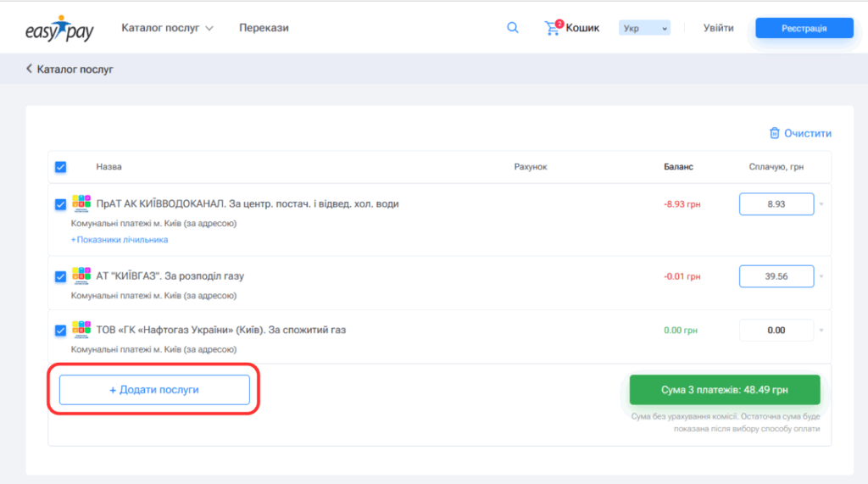868x484 pixels.
Task: Click АТ "КИЇВГАЗ". За розподіл газу name
Action: point(170,275)
